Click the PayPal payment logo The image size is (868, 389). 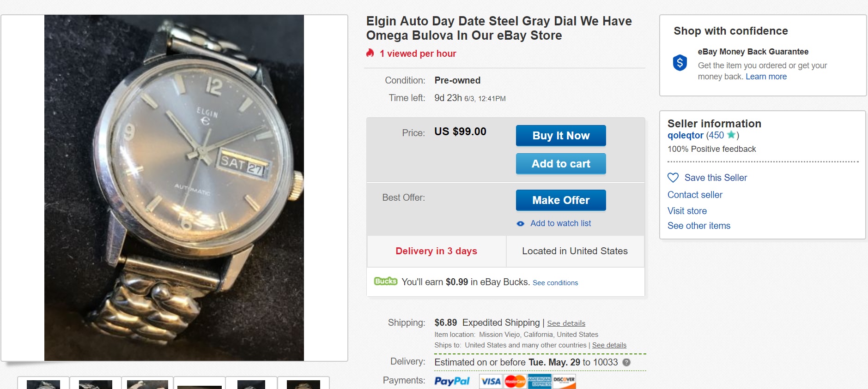point(452,381)
